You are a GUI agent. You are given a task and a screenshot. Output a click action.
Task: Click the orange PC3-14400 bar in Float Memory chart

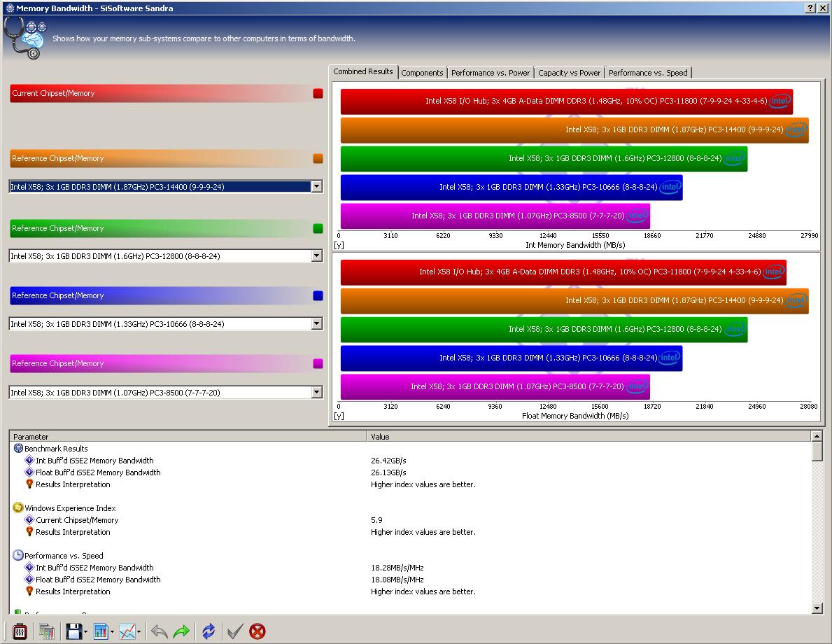(x=574, y=301)
